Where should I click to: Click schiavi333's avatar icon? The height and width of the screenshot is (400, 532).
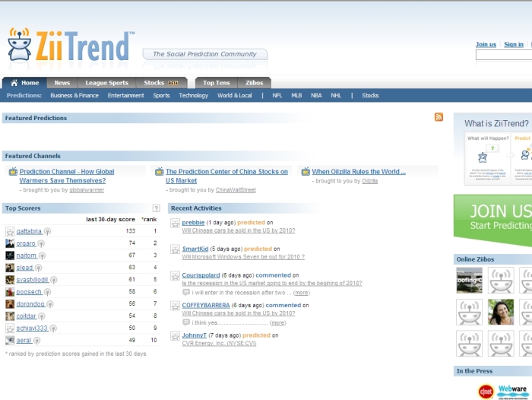10,329
